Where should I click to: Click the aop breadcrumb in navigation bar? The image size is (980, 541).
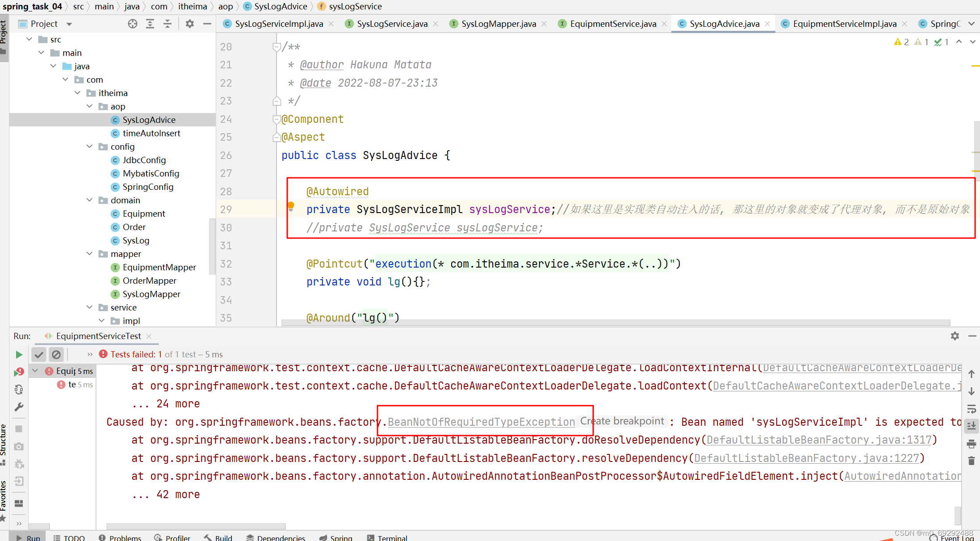(x=226, y=6)
